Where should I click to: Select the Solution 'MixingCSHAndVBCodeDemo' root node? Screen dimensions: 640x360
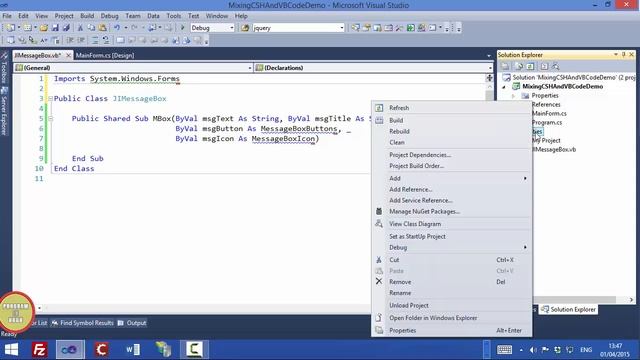pyautogui.click(x=569, y=78)
